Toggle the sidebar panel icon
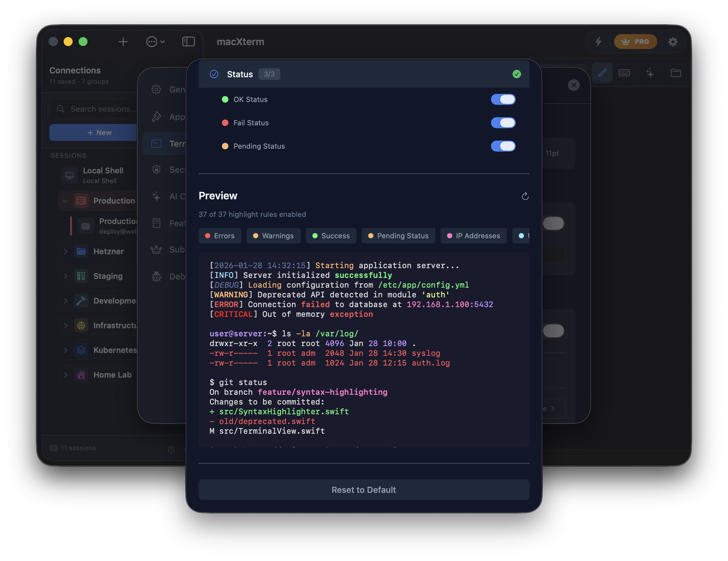 (188, 42)
